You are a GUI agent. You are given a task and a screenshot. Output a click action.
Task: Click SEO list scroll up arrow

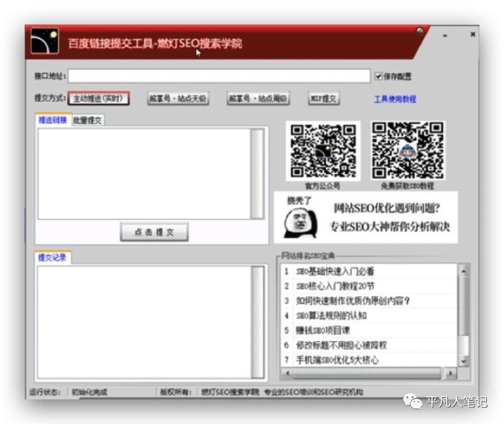pos(463,272)
